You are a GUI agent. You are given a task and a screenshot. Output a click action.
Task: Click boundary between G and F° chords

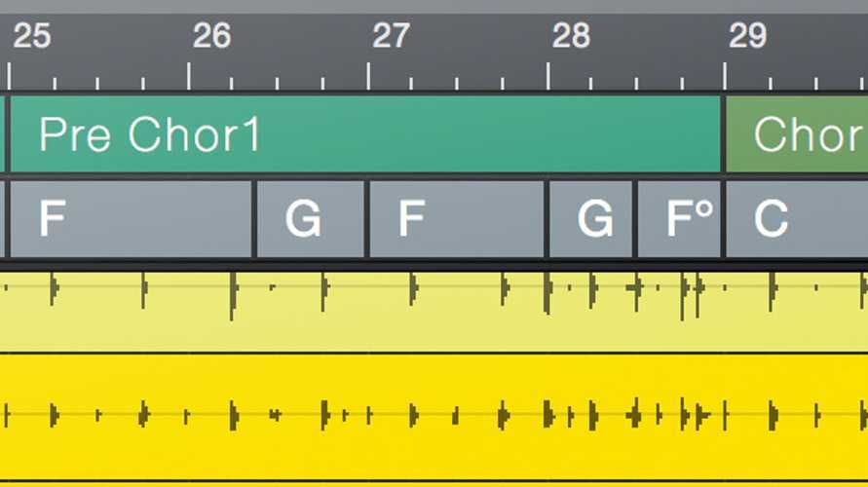pyautogui.click(x=635, y=219)
